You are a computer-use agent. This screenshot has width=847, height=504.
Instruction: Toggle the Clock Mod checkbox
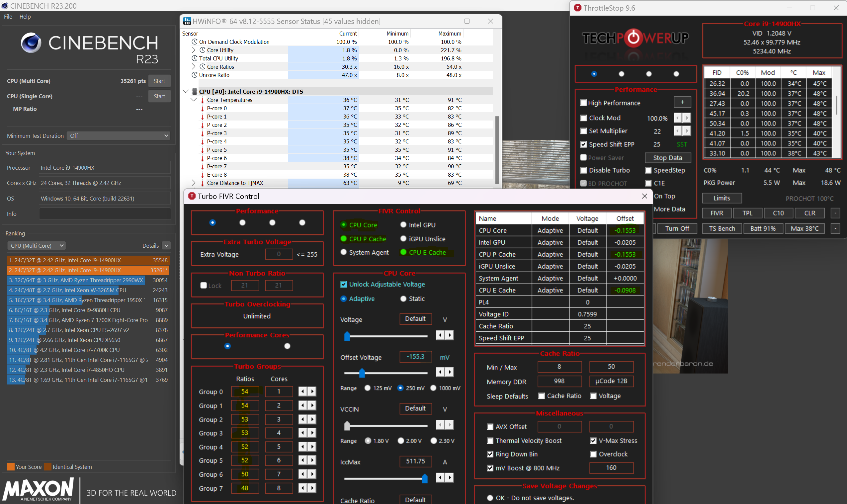click(583, 118)
